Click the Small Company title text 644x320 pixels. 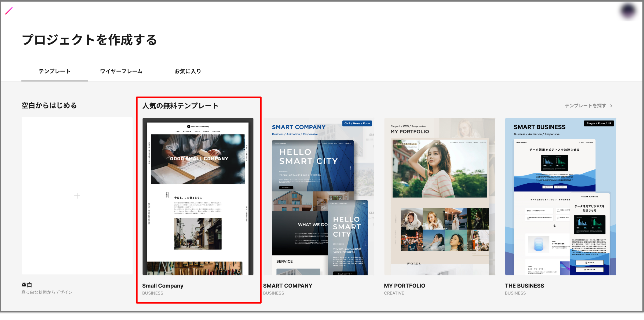[x=163, y=286]
